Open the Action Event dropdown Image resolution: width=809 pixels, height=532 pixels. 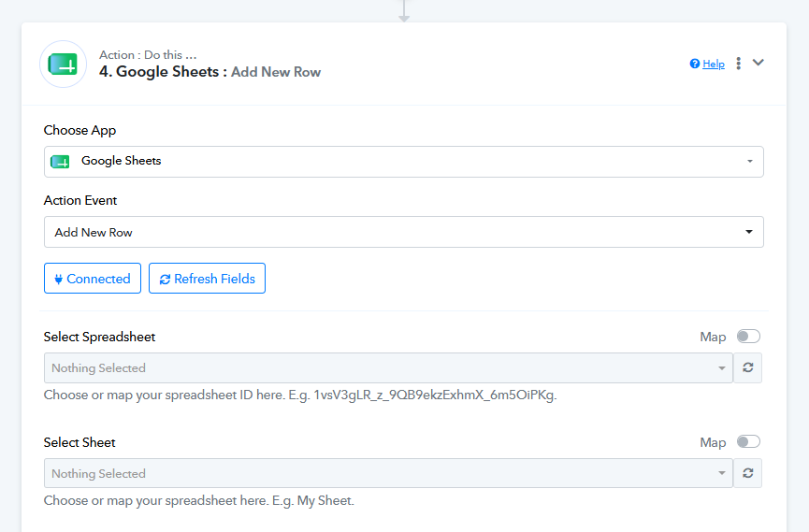(403, 232)
